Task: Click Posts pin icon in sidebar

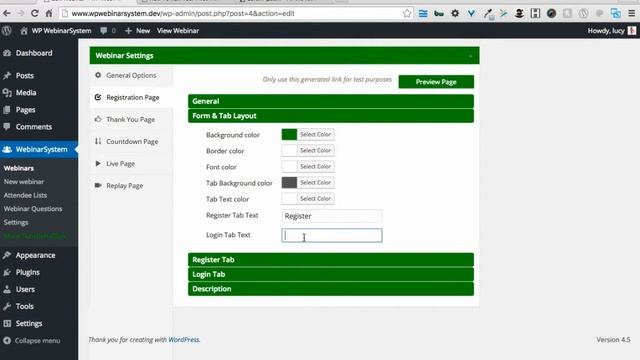Action: [x=7, y=76]
